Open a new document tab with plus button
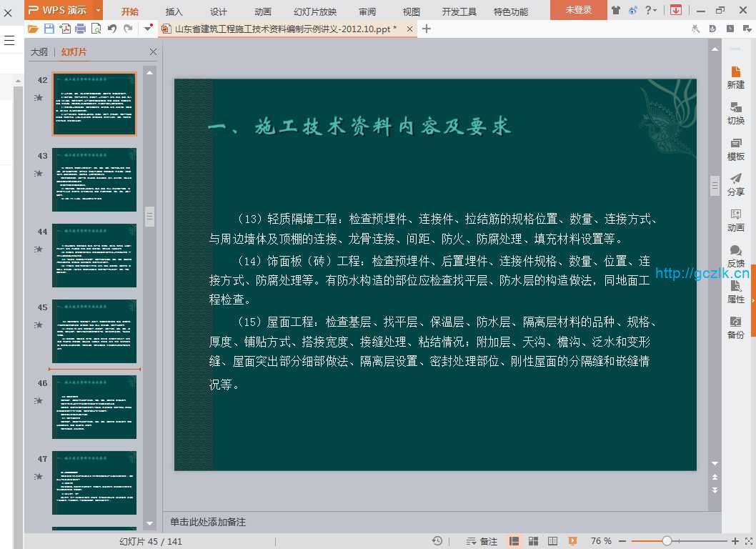Screen dimensions: 756x549 (x=427, y=29)
